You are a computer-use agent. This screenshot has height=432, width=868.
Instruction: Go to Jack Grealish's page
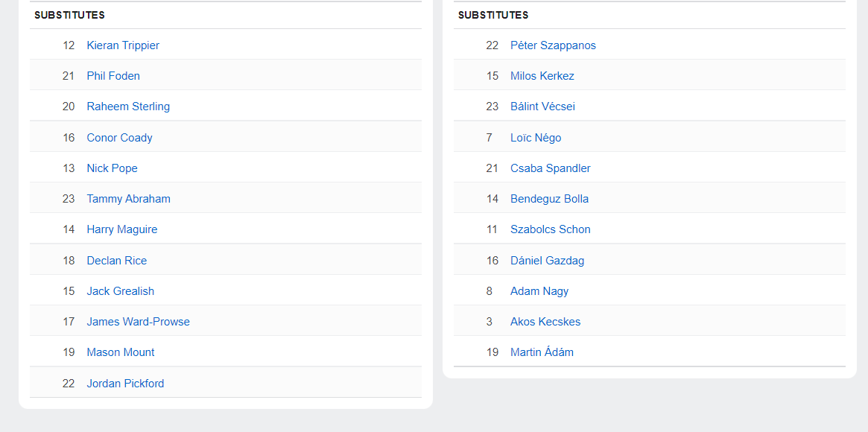click(121, 291)
